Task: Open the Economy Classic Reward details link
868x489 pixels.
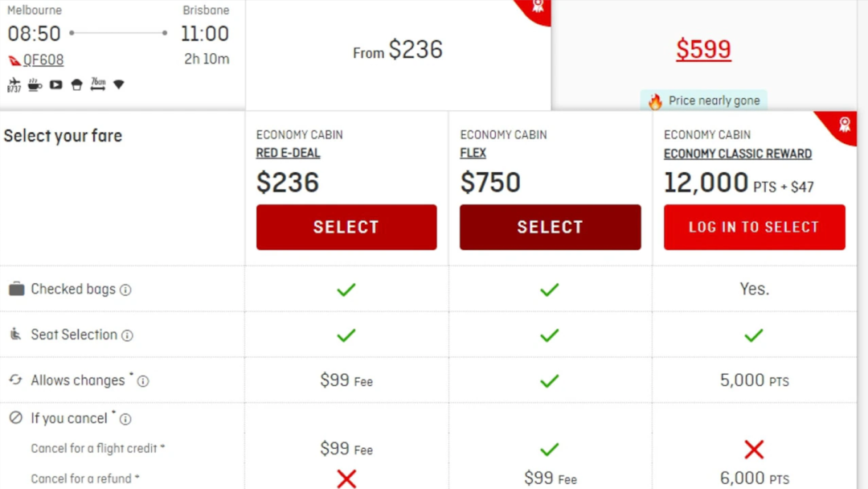Action: (737, 154)
